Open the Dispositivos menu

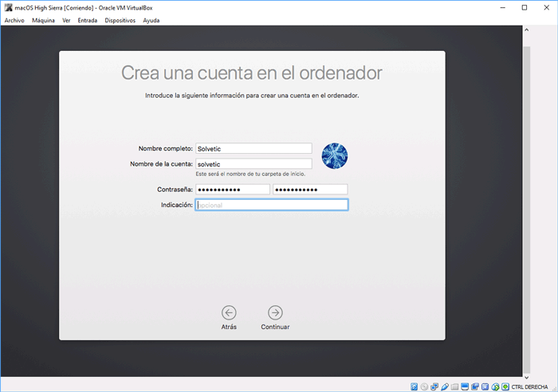click(x=120, y=20)
